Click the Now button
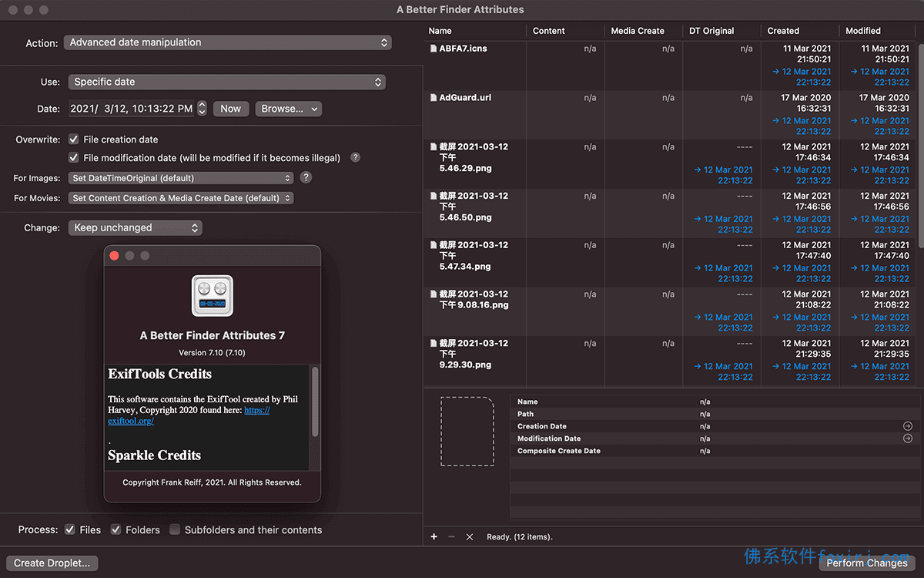This screenshot has height=578, width=924. click(231, 109)
